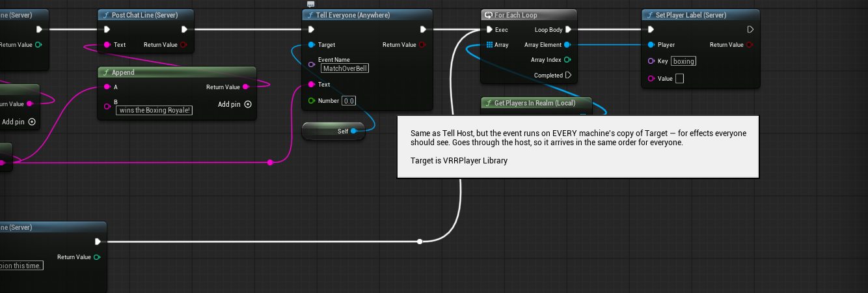Click Tell Everyone output execution pin
The height and width of the screenshot is (293, 868).
coord(423,29)
